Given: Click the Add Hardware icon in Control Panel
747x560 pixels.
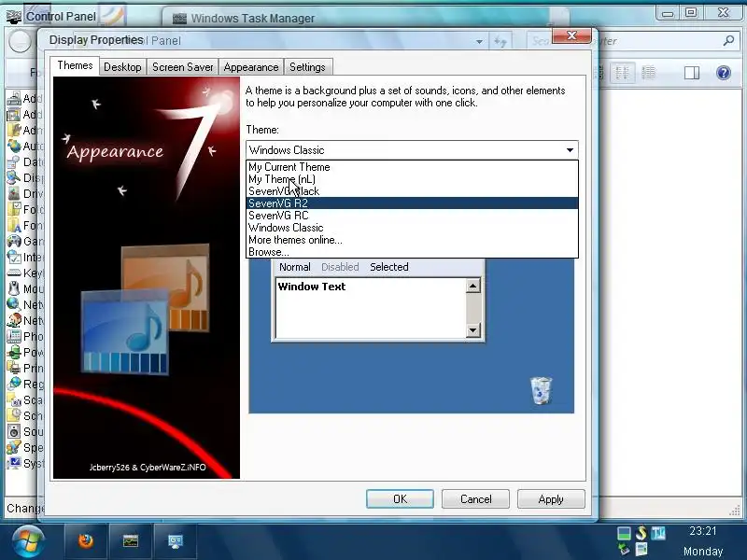Looking at the screenshot, I should coord(14,99).
